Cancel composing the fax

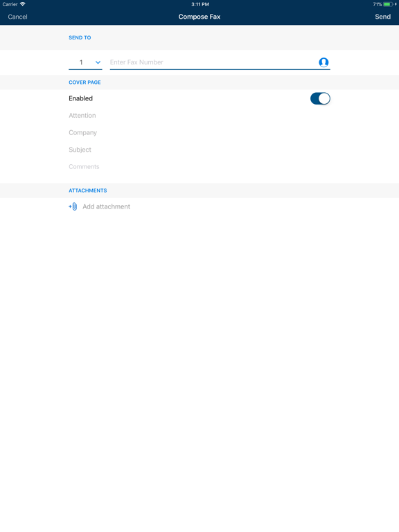(17, 17)
